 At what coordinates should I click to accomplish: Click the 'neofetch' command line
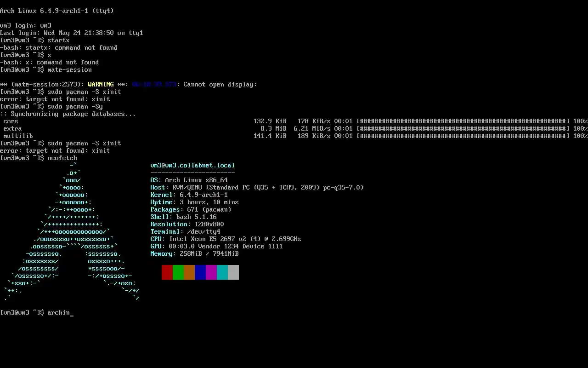39,158
